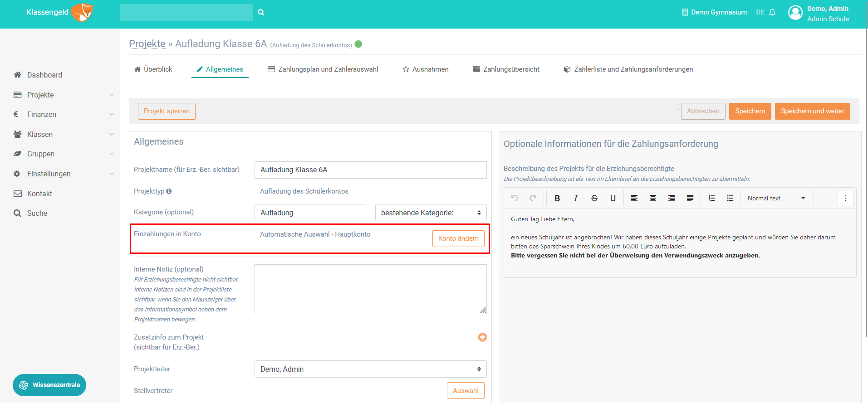
Task: Click the user avatar icon
Action: (795, 13)
